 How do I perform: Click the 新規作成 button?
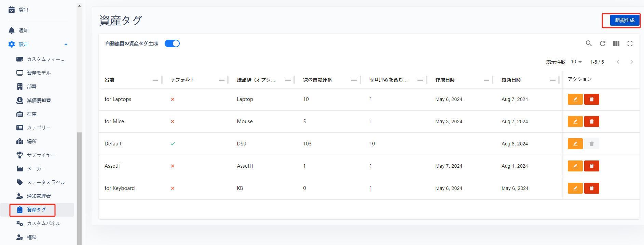point(625,21)
